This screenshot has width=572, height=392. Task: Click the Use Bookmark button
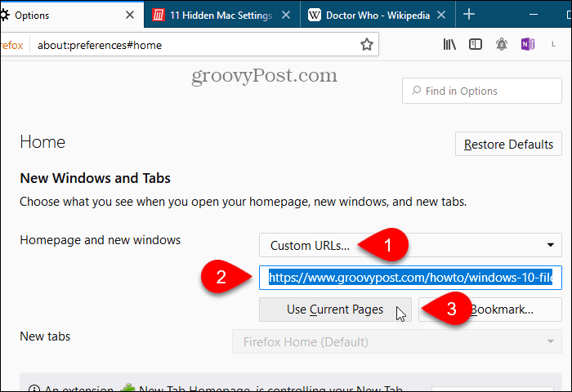490,310
